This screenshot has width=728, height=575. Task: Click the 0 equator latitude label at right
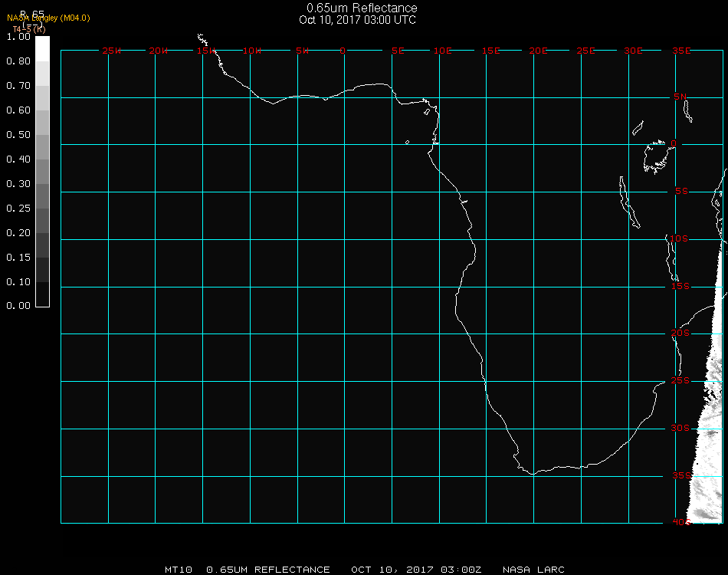click(674, 143)
